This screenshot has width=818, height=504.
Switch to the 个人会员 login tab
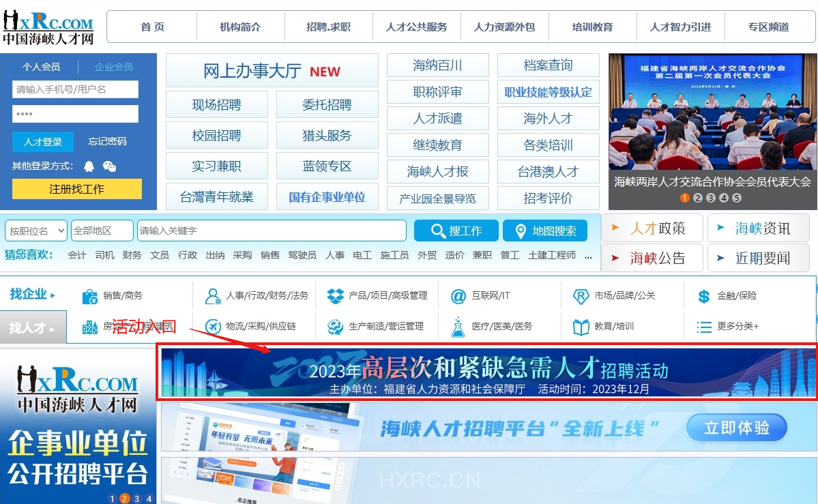tap(41, 67)
